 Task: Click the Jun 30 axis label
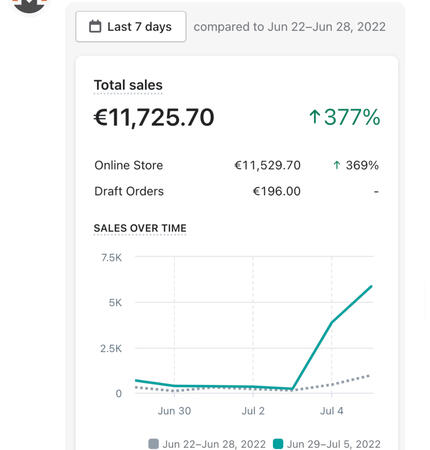(x=174, y=411)
